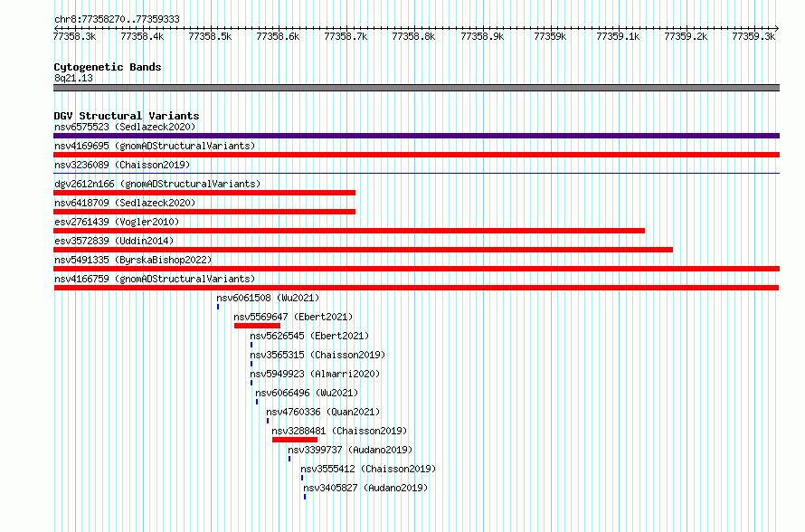Open nsv4166759 (gnomADStructuralVariants) label
Image resolution: width=805 pixels, height=532 pixels.
(x=155, y=279)
